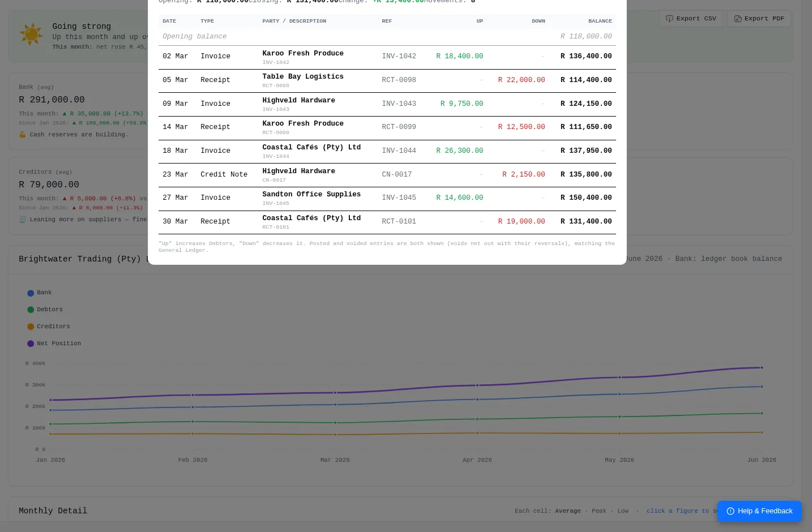Click the R 9,750.00 up amount
Image resolution: width=812 pixels, height=532 pixels.
[461, 104]
